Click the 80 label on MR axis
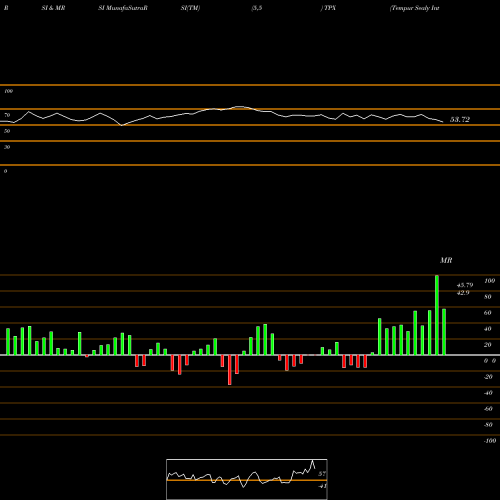Image resolution: width=500 pixels, height=500 pixels. (x=488, y=297)
